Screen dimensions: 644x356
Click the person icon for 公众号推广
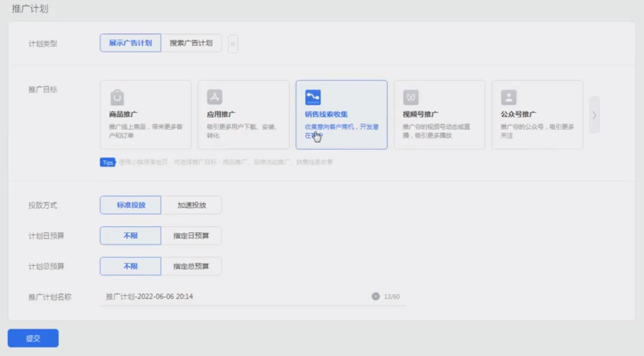click(x=509, y=97)
